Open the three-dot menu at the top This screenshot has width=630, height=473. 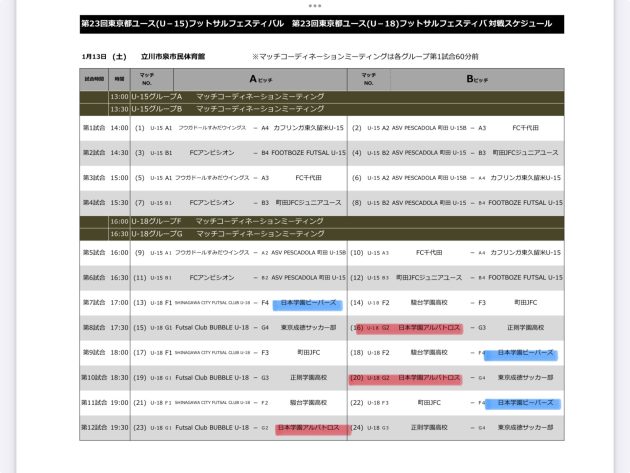(315, 5)
